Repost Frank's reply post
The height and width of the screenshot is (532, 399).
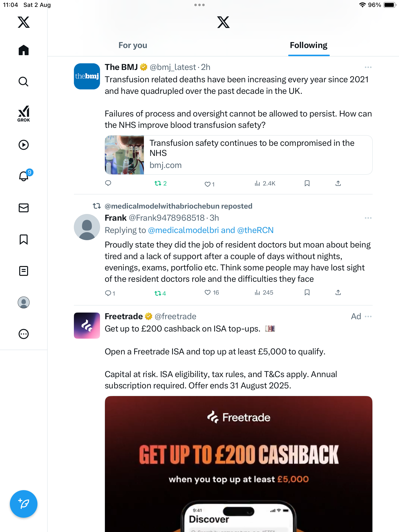pyautogui.click(x=158, y=293)
